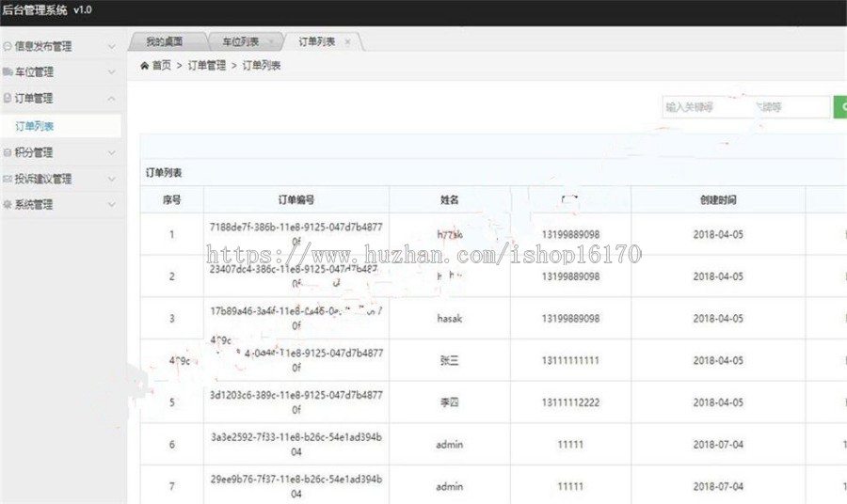Click phone number 13111112222
Viewport: 847px width, 504px height.
(x=570, y=402)
